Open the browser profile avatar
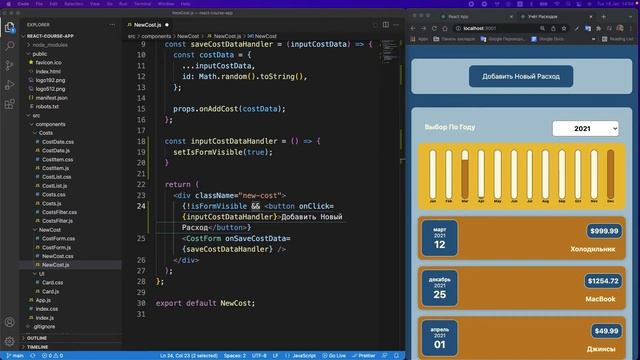640x360 pixels. point(620,28)
